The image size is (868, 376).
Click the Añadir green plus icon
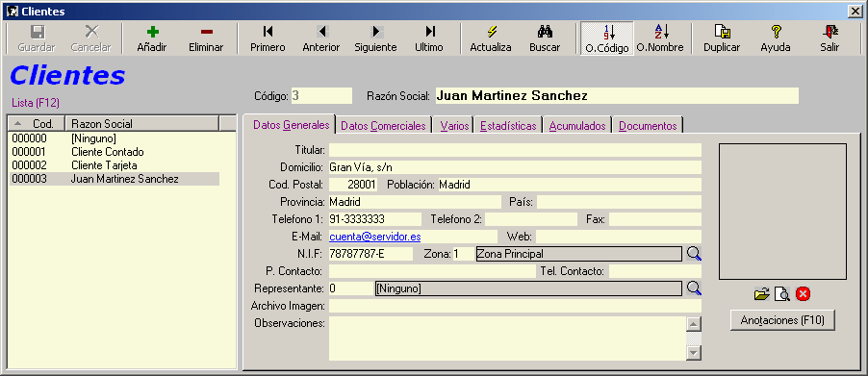pos(152,32)
